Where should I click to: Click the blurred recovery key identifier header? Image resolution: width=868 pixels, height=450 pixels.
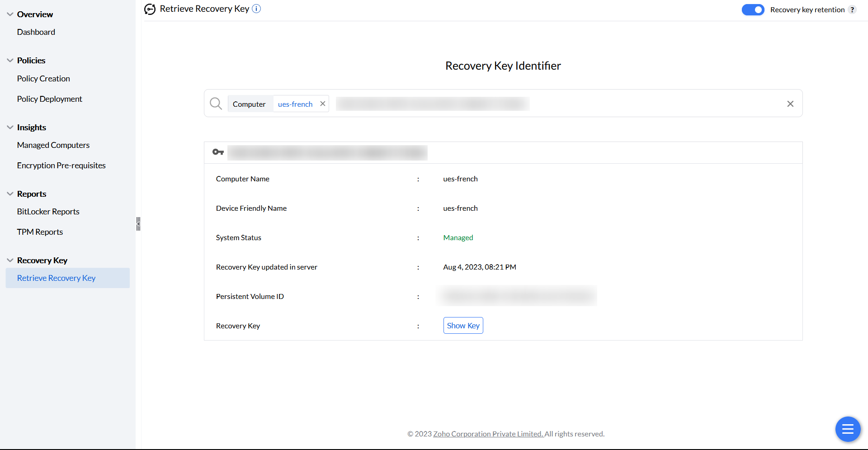(327, 152)
